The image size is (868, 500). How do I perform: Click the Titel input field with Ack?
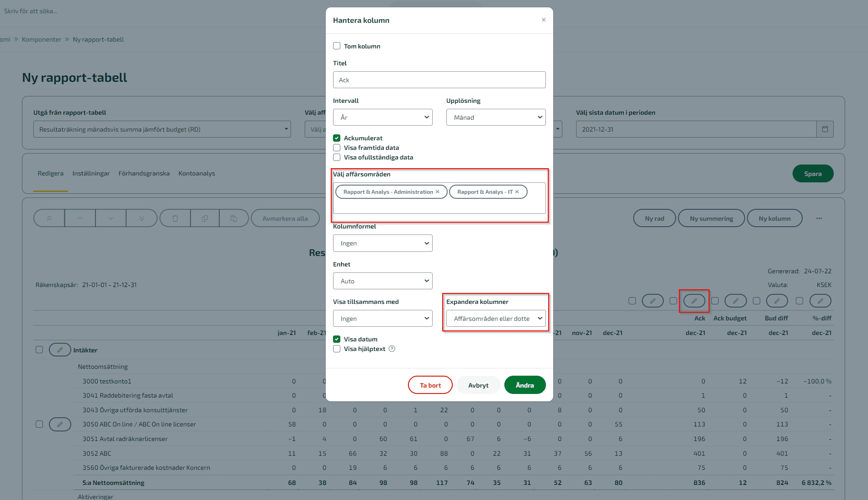tap(439, 80)
